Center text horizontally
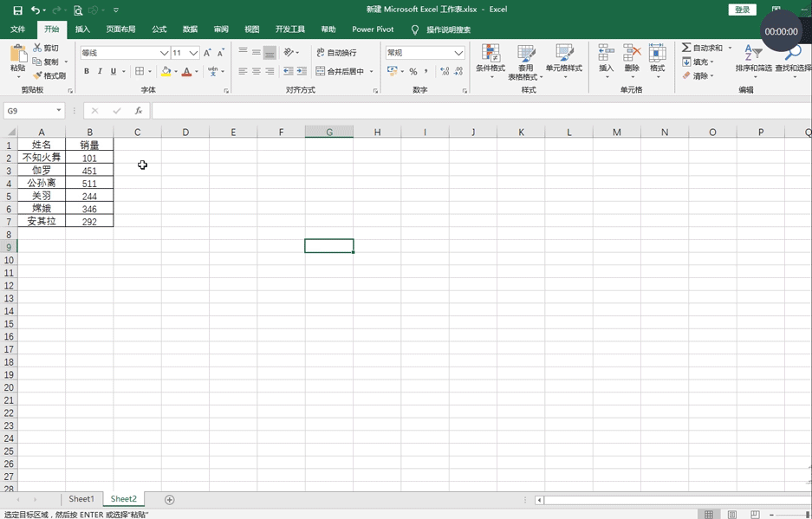This screenshot has width=812, height=519. 257,71
